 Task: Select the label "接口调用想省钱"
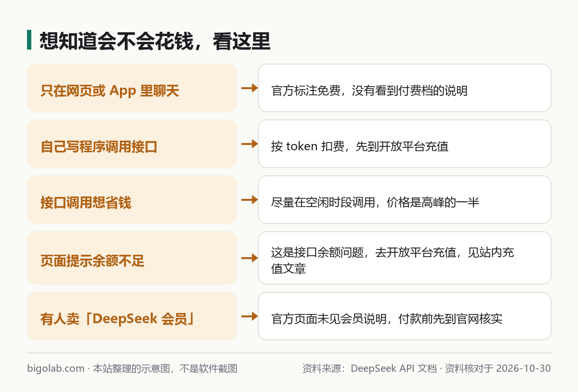(86, 202)
